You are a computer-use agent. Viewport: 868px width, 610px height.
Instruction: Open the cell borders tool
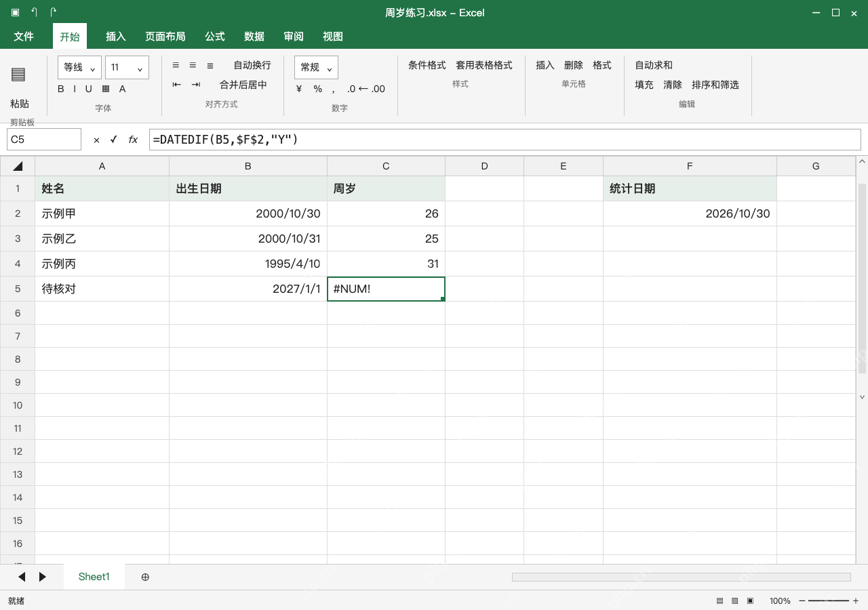click(x=106, y=89)
